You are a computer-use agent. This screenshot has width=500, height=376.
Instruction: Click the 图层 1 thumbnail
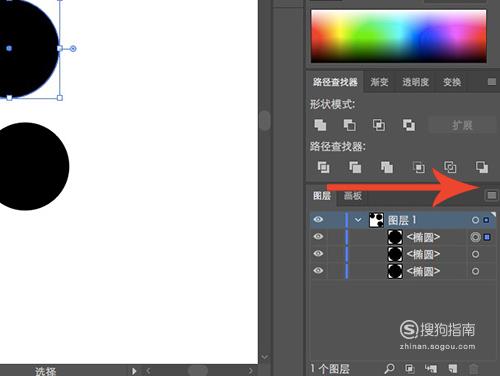(x=376, y=220)
